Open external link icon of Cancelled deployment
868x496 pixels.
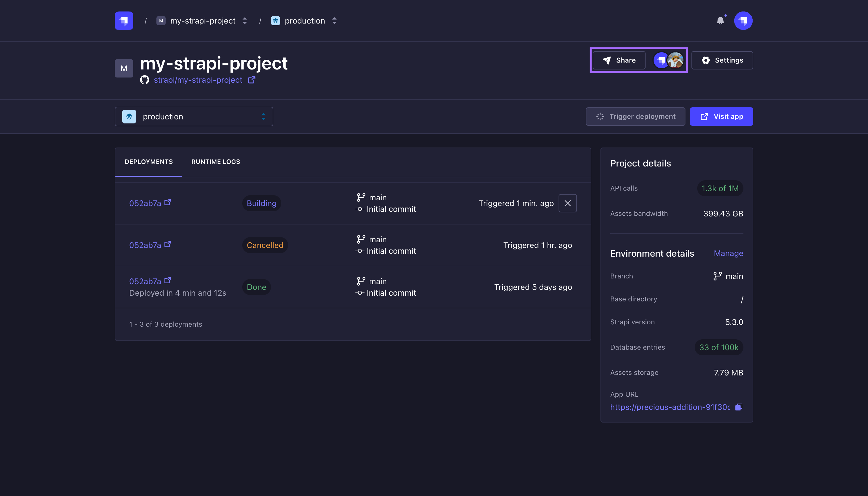pos(168,244)
